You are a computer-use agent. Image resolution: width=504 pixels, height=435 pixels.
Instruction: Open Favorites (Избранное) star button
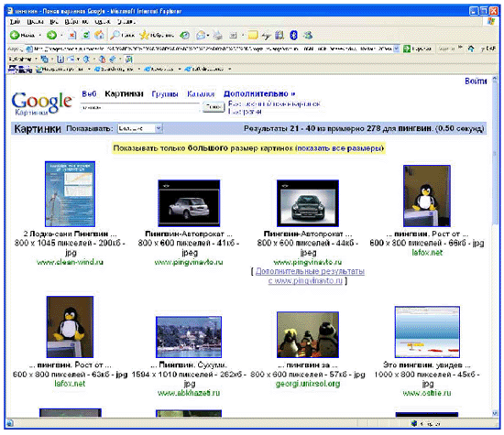[x=157, y=35]
